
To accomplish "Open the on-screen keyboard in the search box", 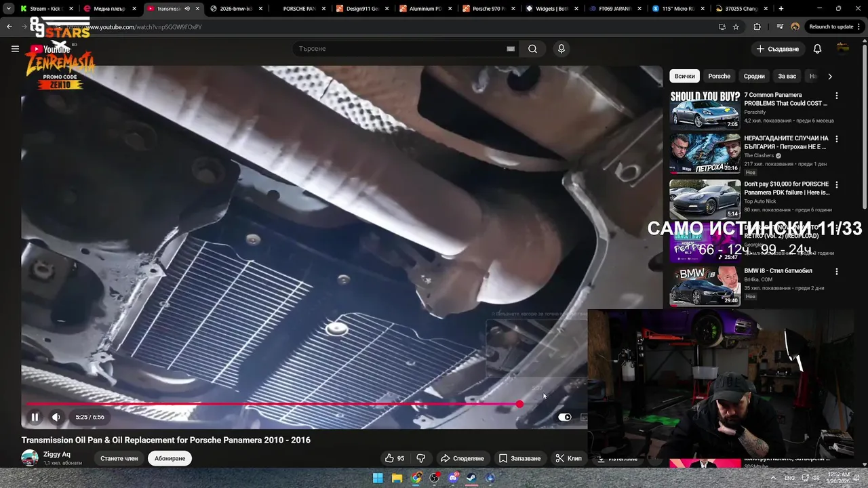I will pos(511,49).
